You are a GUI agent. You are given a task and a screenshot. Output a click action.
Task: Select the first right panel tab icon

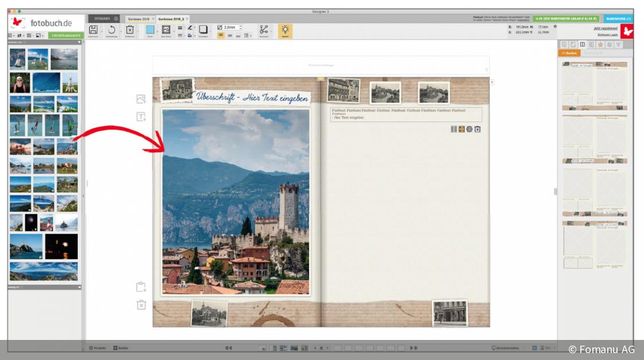(564, 44)
